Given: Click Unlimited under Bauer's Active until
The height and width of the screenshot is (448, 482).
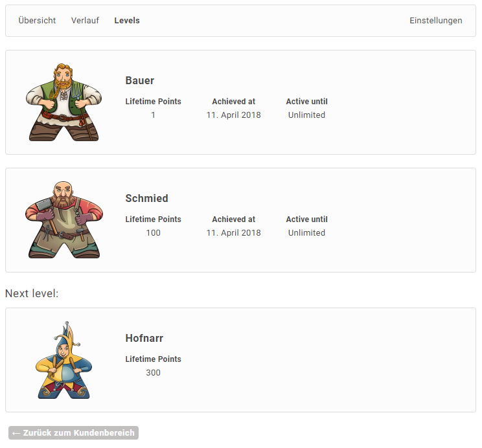Looking at the screenshot, I should click(x=306, y=115).
